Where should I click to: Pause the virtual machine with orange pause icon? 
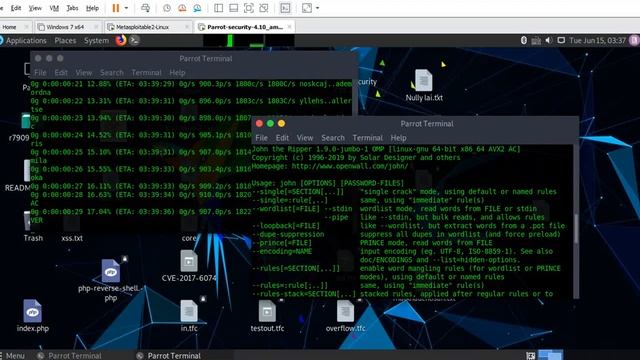[116, 8]
